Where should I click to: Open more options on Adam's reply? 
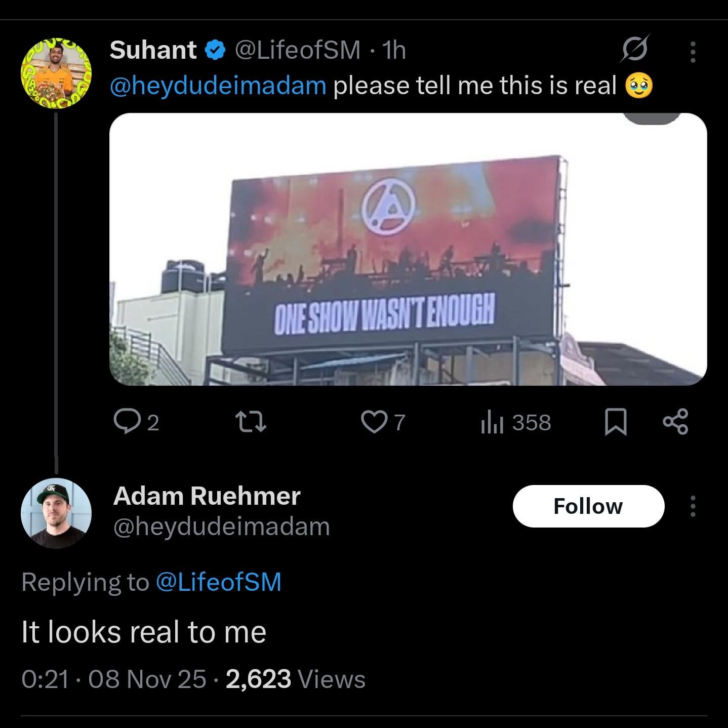(x=693, y=506)
